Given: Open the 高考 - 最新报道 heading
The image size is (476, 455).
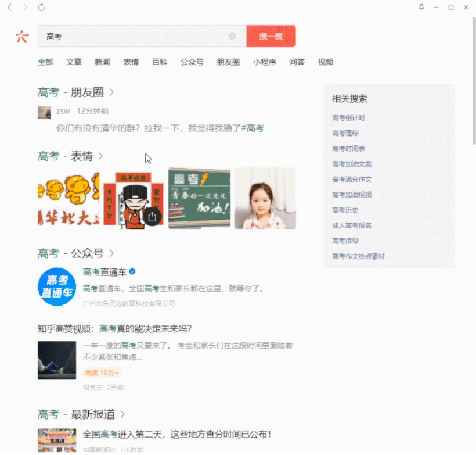Looking at the screenshot, I should [76, 414].
